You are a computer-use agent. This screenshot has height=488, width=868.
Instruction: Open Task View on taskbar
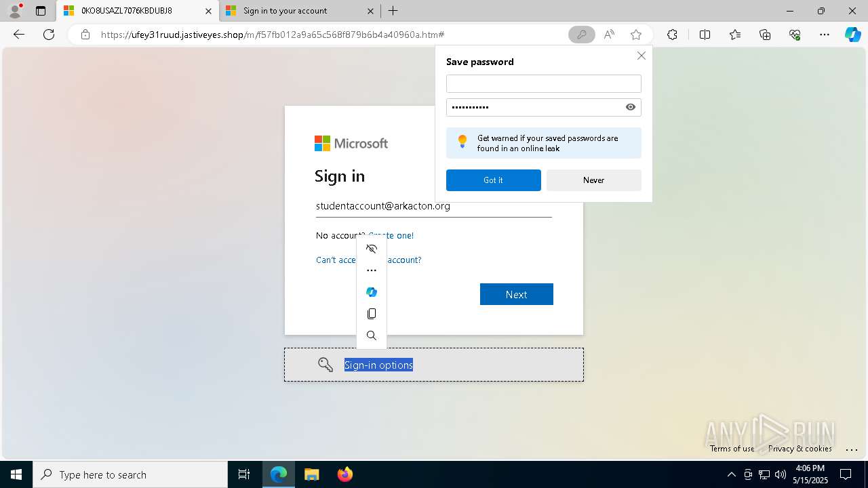tap(244, 474)
